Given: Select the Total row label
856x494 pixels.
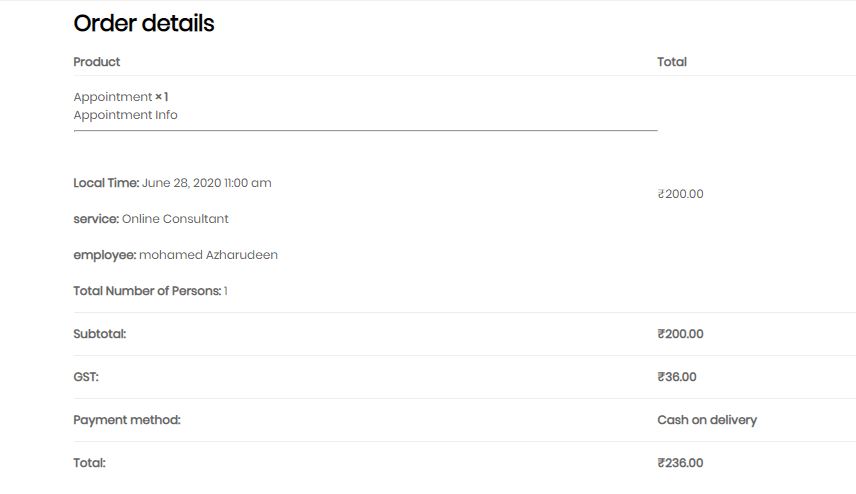Looking at the screenshot, I should click(x=89, y=463).
